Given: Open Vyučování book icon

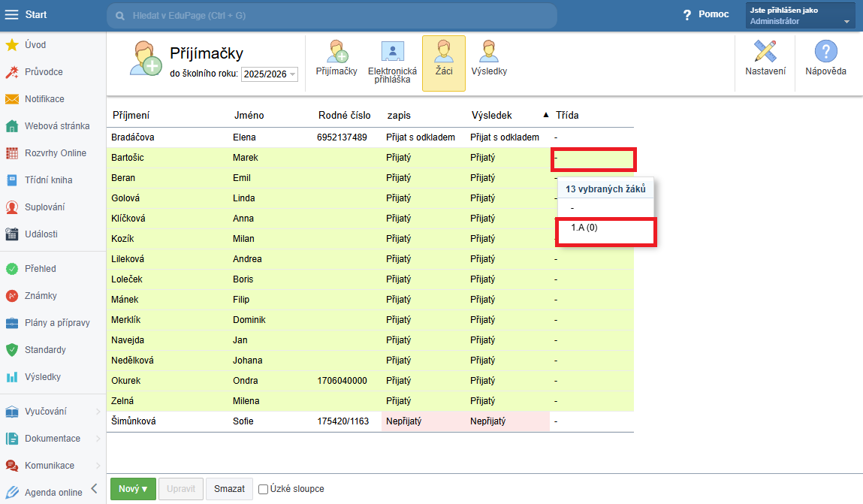Looking at the screenshot, I should [11, 412].
